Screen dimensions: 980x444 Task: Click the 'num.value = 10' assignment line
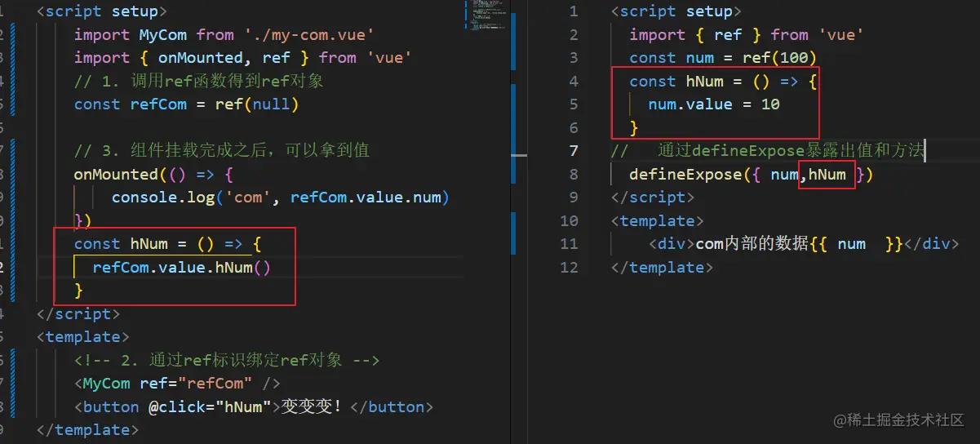pyautogui.click(x=714, y=104)
